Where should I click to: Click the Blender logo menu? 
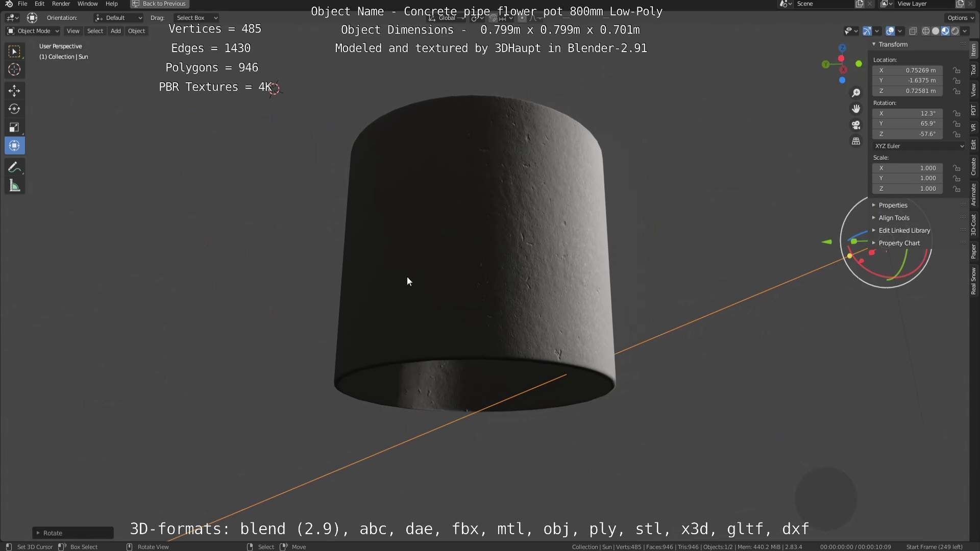[x=8, y=4]
